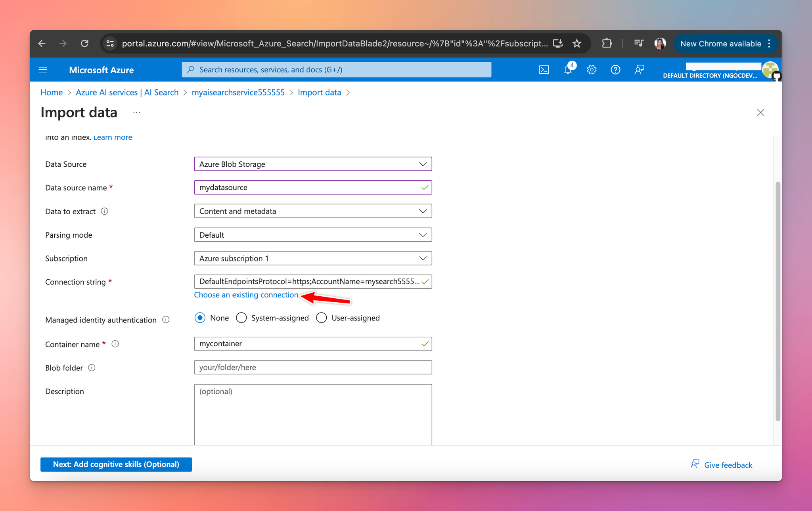
Task: Go back using browser back arrow
Action: click(42, 44)
